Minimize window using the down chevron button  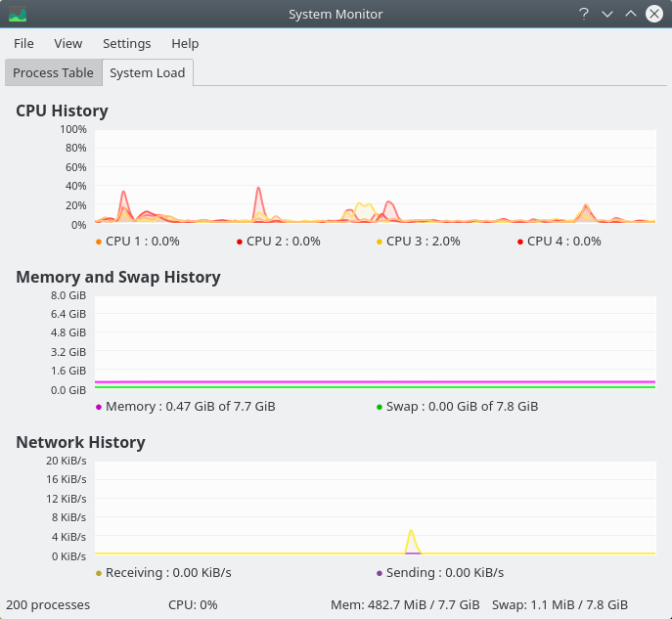click(607, 14)
